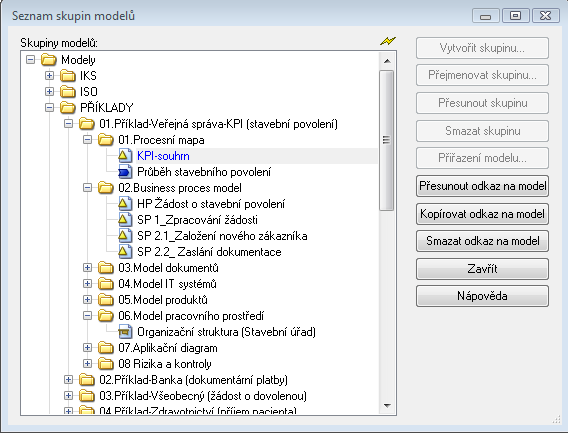
Task: Click Přesunout odkaz na model button
Action: (482, 186)
